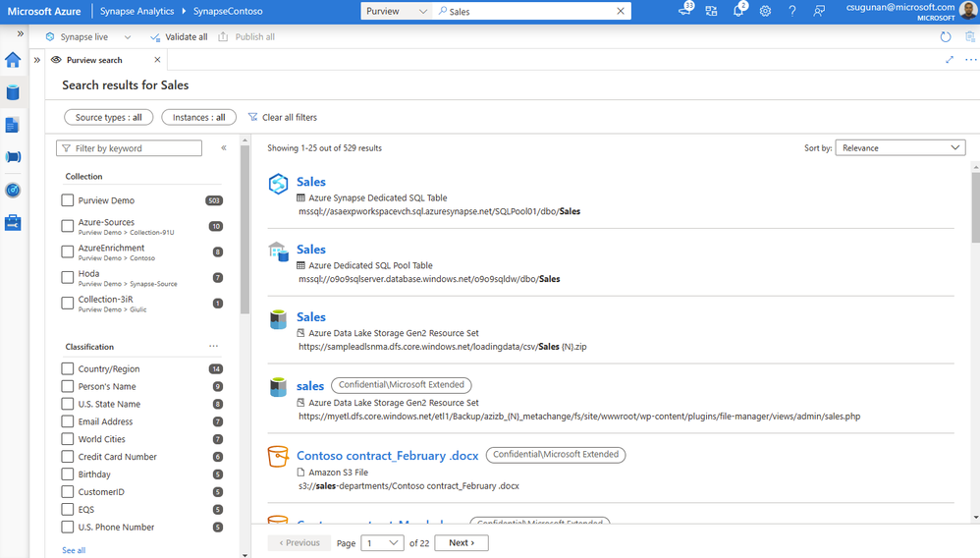The width and height of the screenshot is (980, 558).
Task: Open the Develop hub icon
Action: (x=13, y=125)
